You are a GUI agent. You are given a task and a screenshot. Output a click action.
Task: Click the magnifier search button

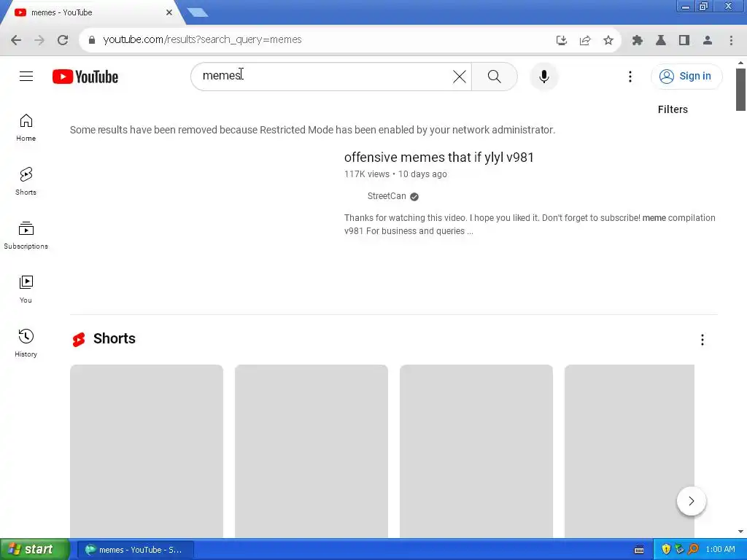click(494, 77)
